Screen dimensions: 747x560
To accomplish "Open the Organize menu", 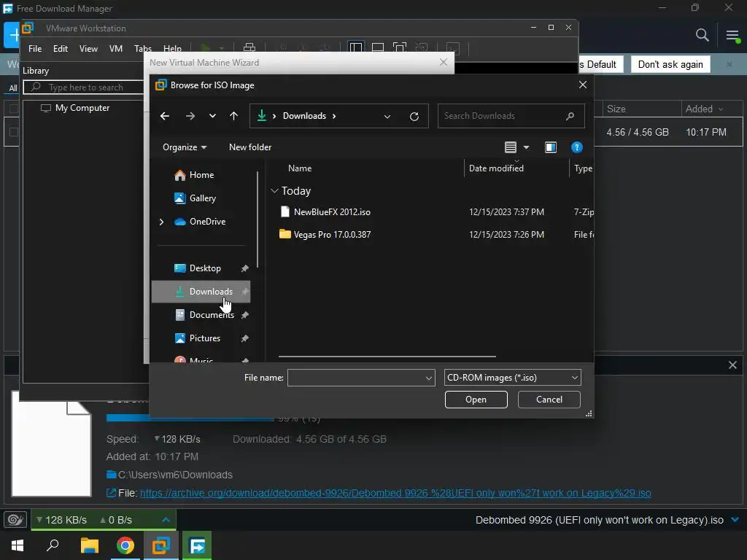I will point(185,147).
